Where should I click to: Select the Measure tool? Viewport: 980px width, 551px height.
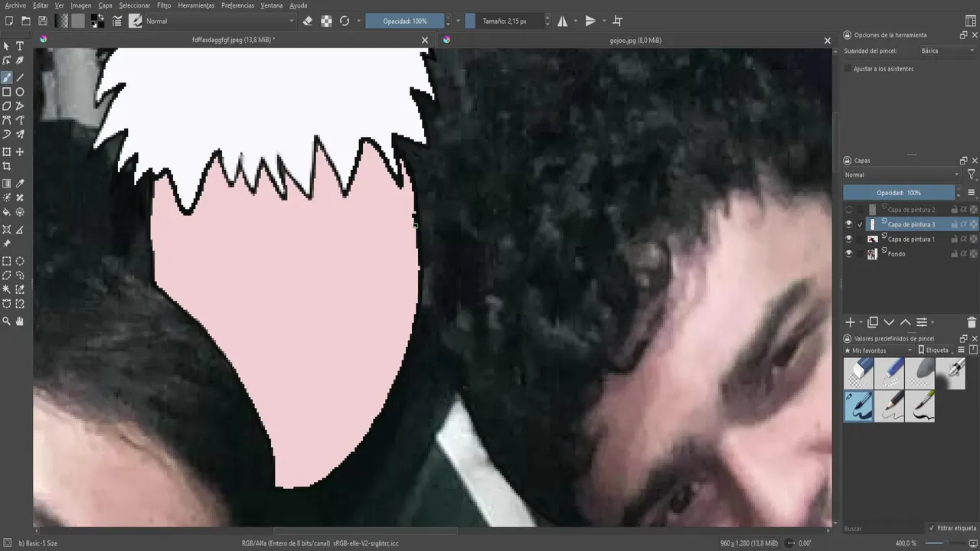coord(21,230)
